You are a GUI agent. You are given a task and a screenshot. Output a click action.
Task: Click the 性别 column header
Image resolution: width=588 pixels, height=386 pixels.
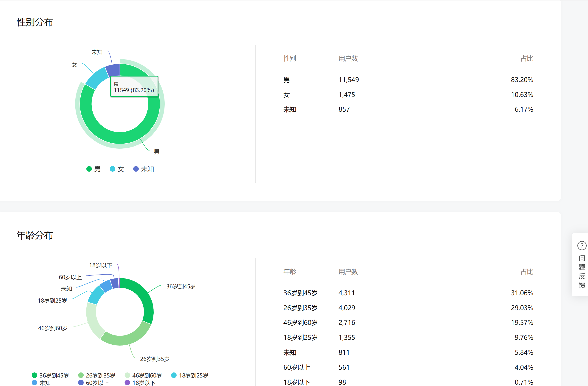pos(290,59)
